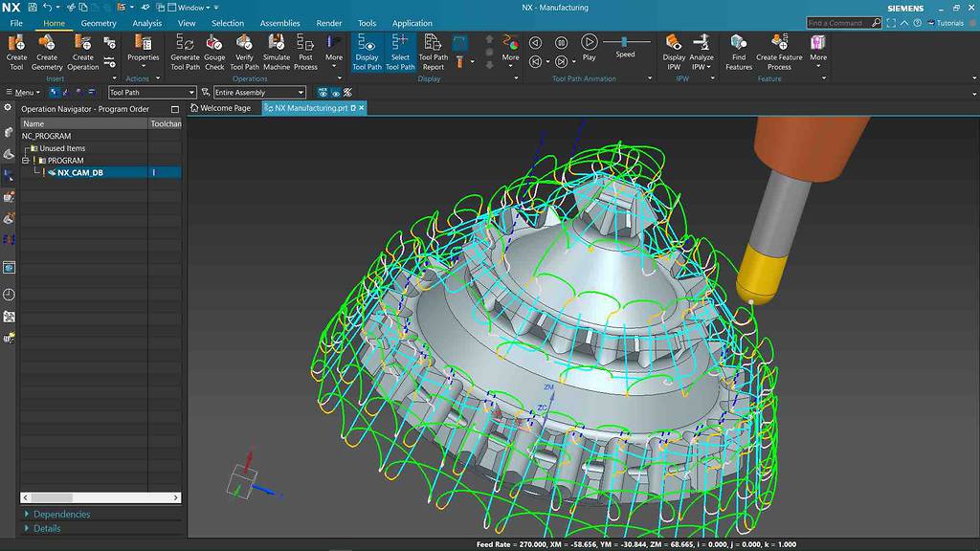Toggle the second eye visibility button in the selection bar

[336, 93]
